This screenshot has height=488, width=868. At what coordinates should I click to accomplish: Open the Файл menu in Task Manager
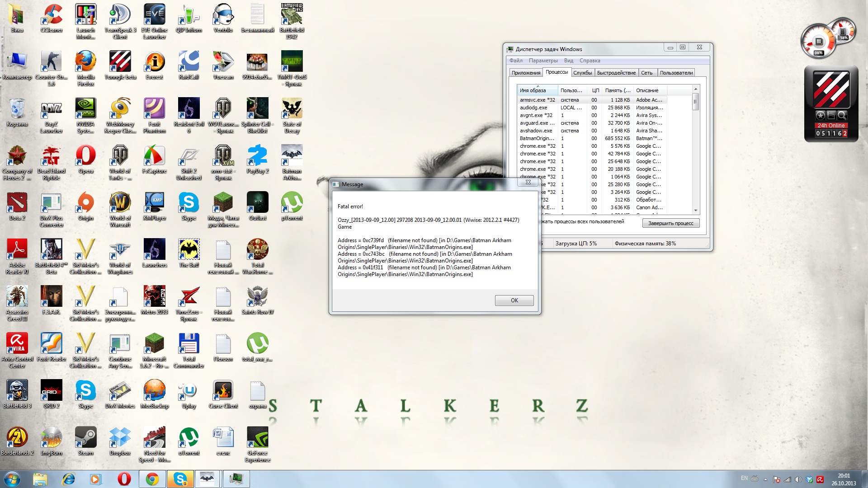click(516, 61)
